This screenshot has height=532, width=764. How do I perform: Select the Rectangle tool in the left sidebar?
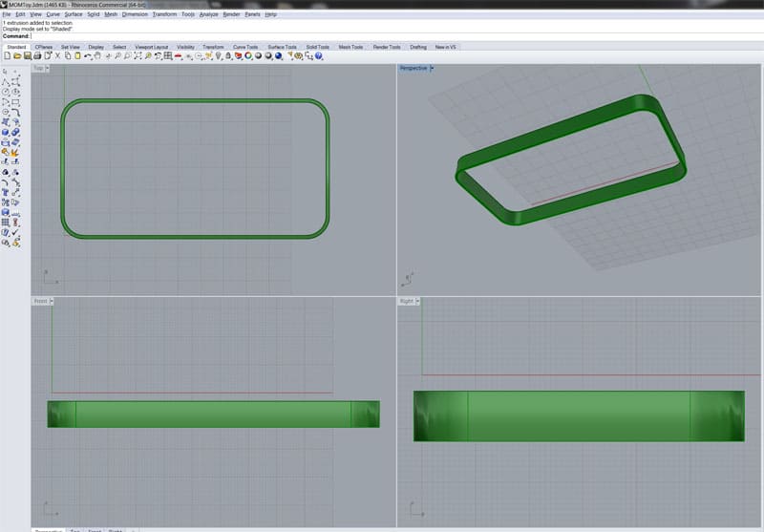pos(15,102)
